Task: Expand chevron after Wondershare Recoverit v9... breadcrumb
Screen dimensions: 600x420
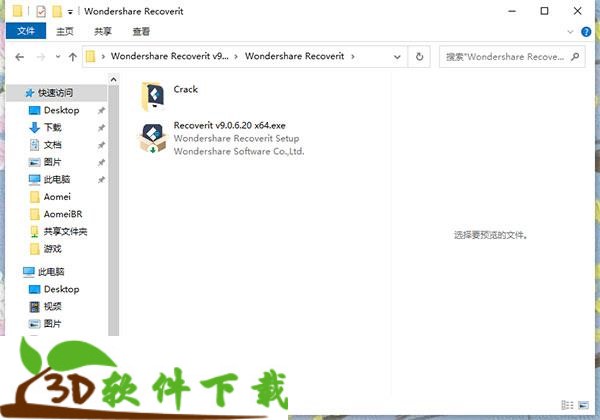Action: (x=236, y=57)
